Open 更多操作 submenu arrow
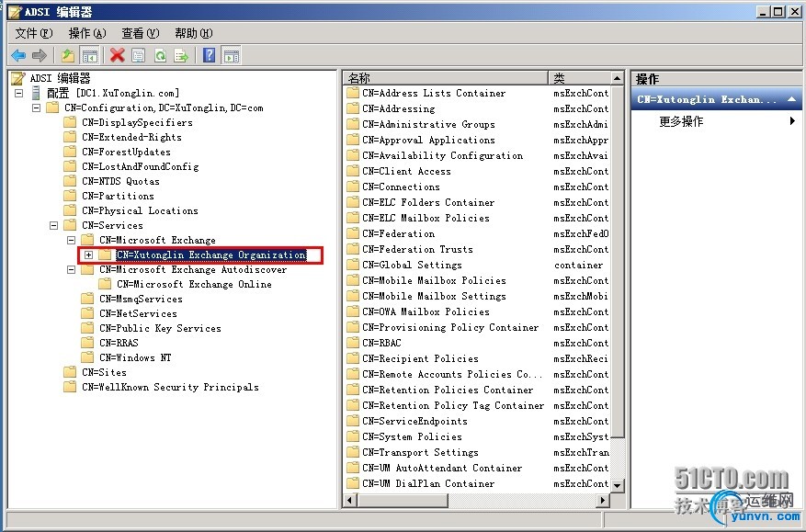This screenshot has width=806, height=532. coord(792,121)
